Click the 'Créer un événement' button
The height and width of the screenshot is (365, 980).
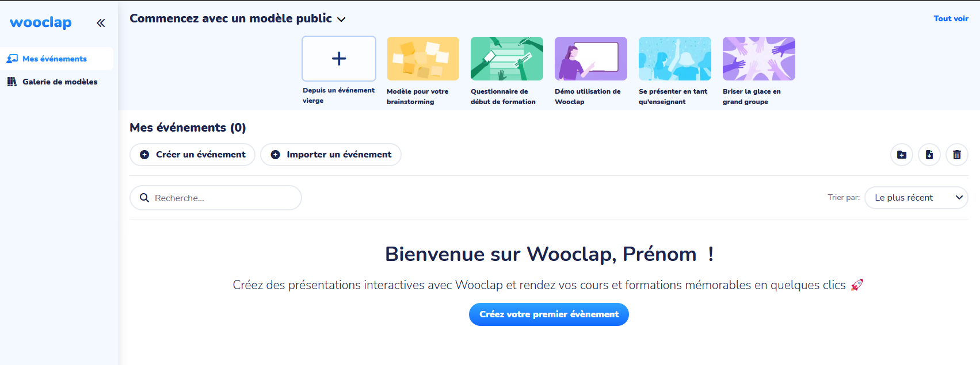[192, 155]
